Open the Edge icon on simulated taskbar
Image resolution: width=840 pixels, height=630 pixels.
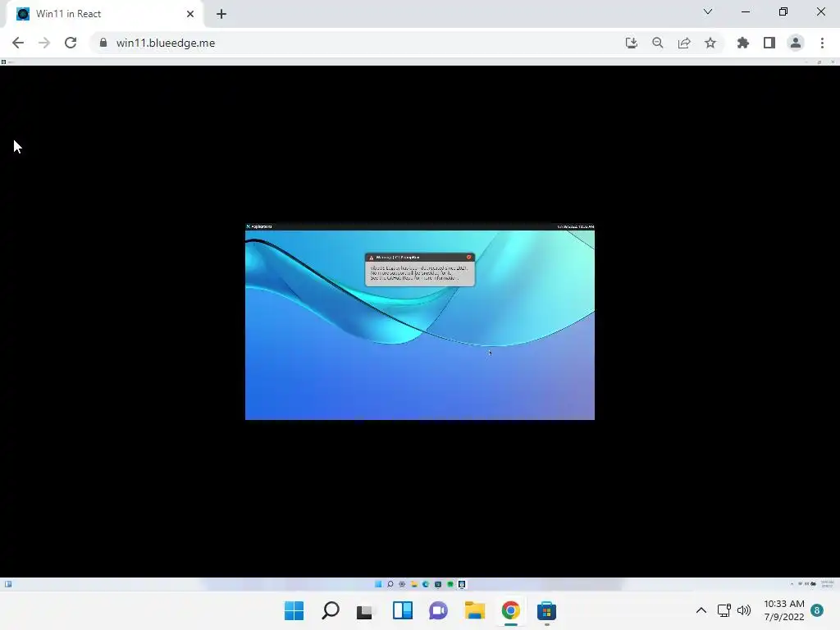click(x=426, y=584)
